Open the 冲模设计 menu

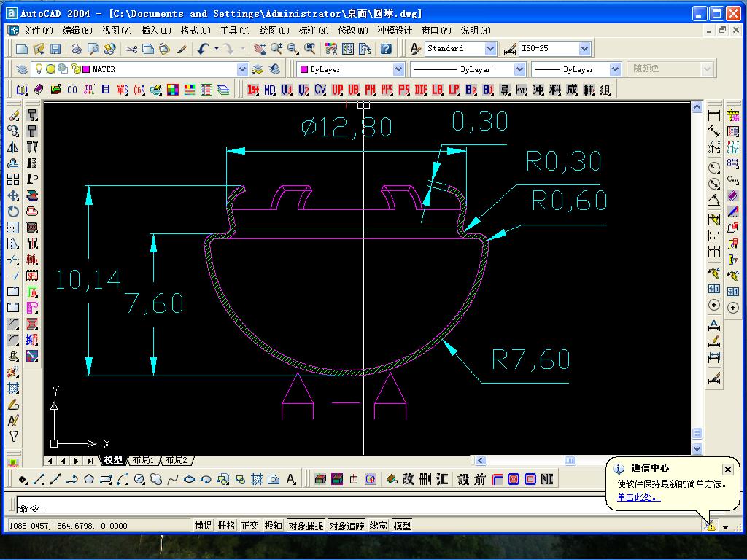coord(395,31)
